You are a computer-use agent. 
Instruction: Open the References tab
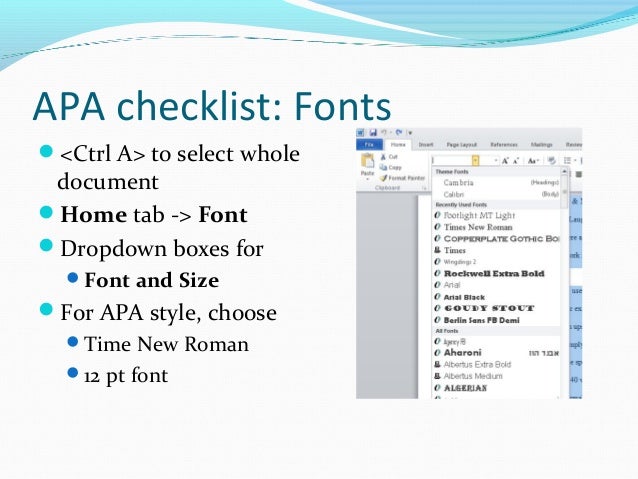504,144
